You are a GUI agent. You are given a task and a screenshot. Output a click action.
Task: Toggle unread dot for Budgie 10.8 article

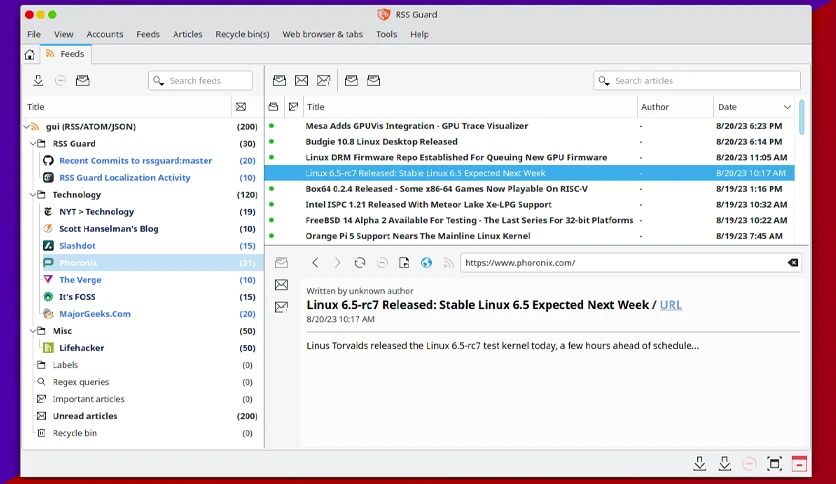coord(271,142)
